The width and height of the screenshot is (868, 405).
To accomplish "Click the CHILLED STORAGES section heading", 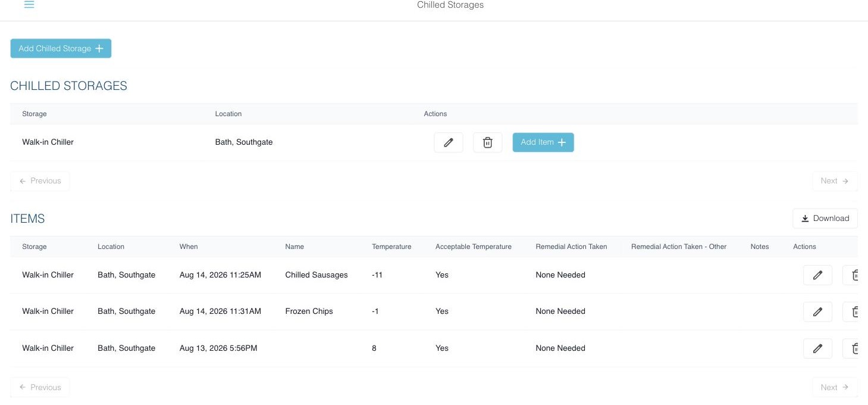I will [68, 86].
